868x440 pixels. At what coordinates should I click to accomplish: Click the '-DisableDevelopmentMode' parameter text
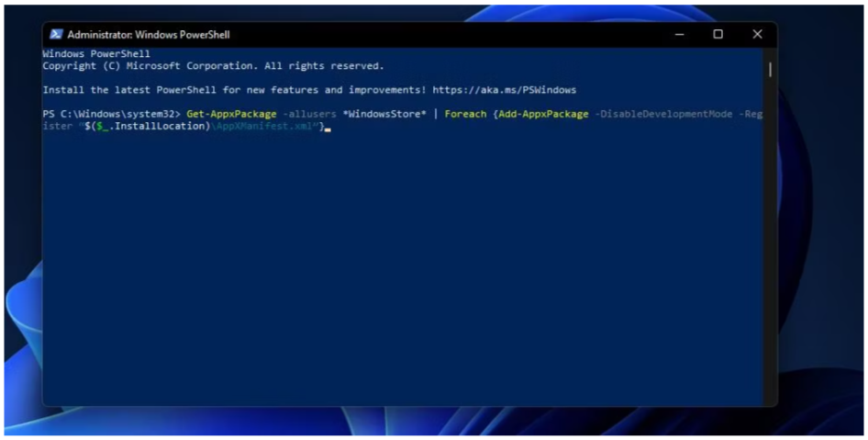pos(663,114)
